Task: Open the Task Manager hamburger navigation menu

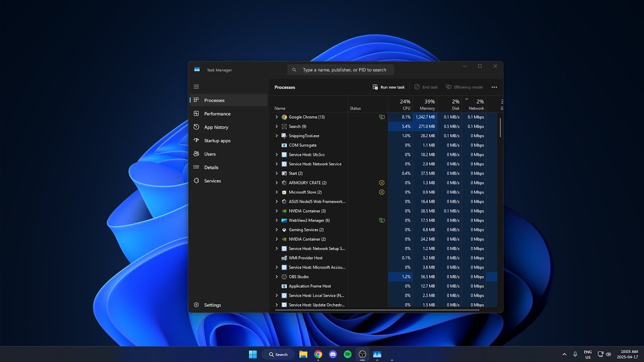Action: (x=196, y=86)
